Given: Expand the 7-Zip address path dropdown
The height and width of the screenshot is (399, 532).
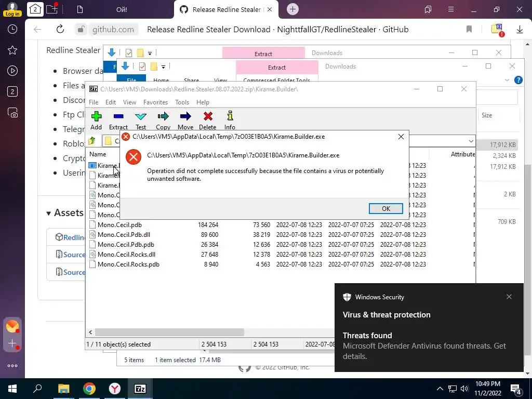Looking at the screenshot, I should coord(471,141).
